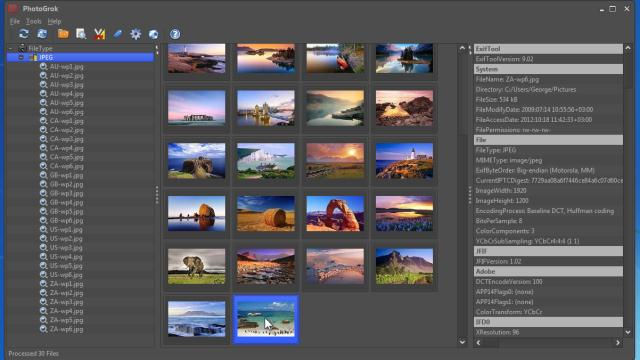Click the metadata horizontal scroll right arrow
640x360 pixels.
point(618,343)
